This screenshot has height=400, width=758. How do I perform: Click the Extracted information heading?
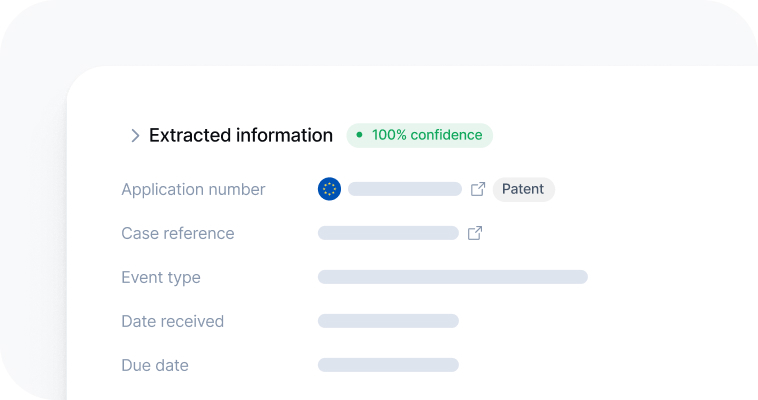click(x=240, y=135)
